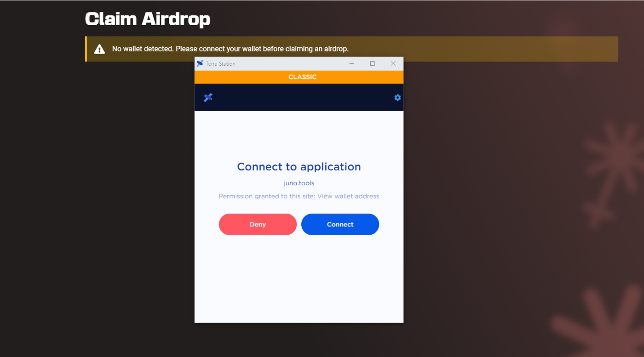Click 'Permission granted to this site' text
Viewport: 644px width, 357px height.
(299, 196)
